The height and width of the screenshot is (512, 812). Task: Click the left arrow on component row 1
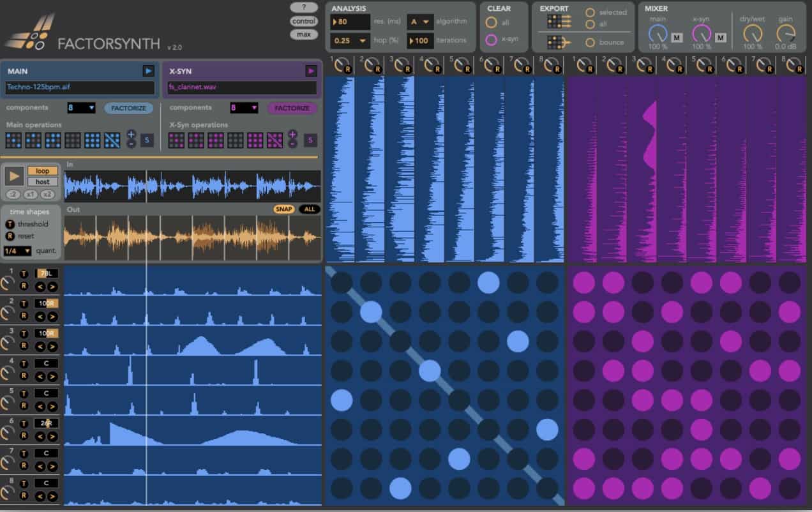pos(40,286)
